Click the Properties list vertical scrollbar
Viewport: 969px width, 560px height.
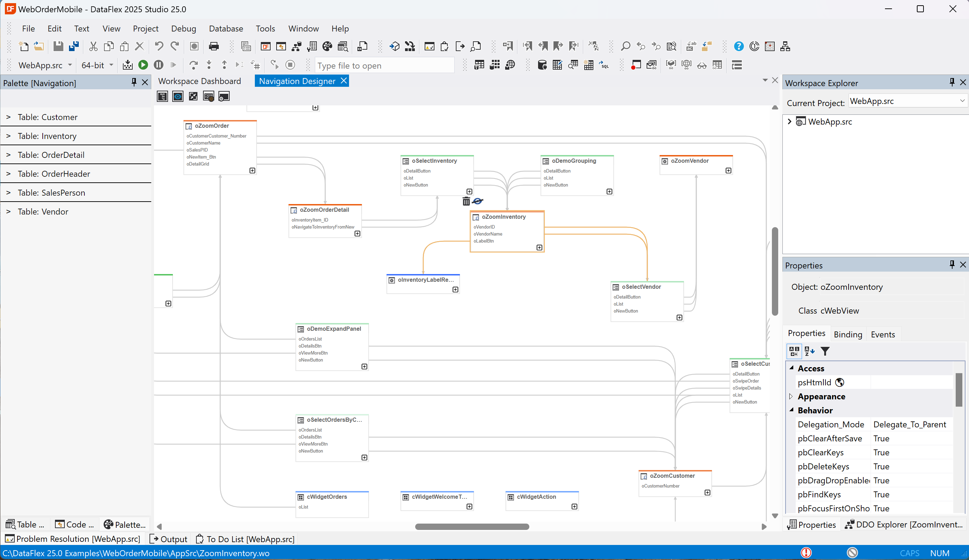958,389
